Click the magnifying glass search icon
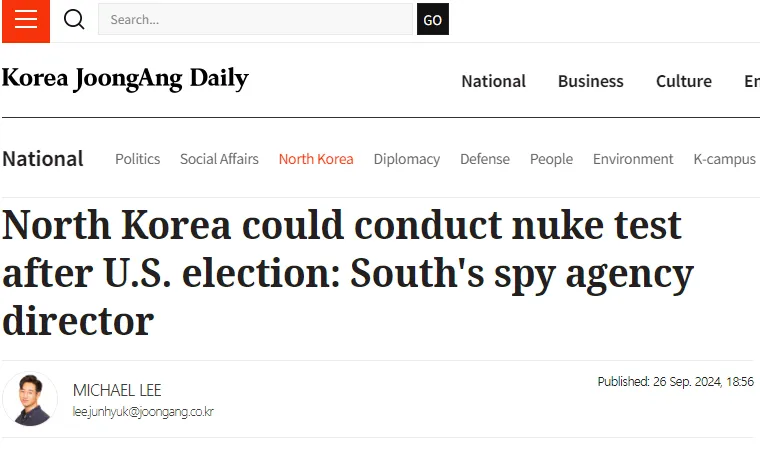This screenshot has height=455, width=760. (74, 20)
